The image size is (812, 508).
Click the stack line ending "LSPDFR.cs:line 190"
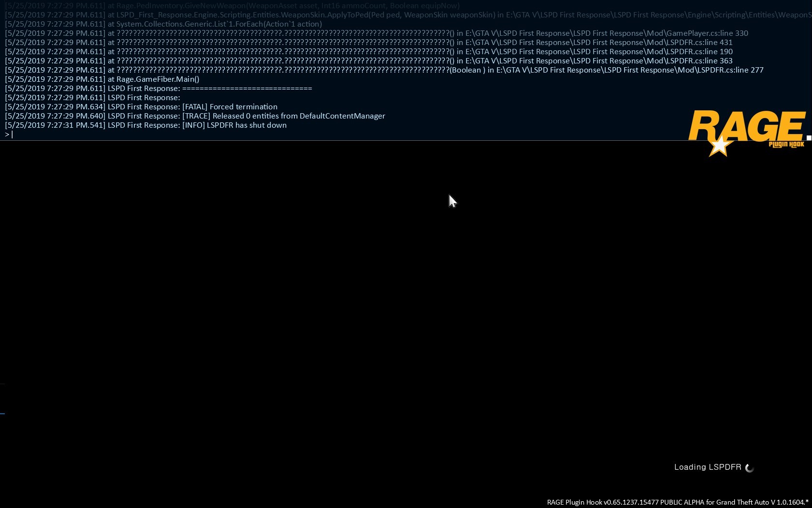coord(369,52)
